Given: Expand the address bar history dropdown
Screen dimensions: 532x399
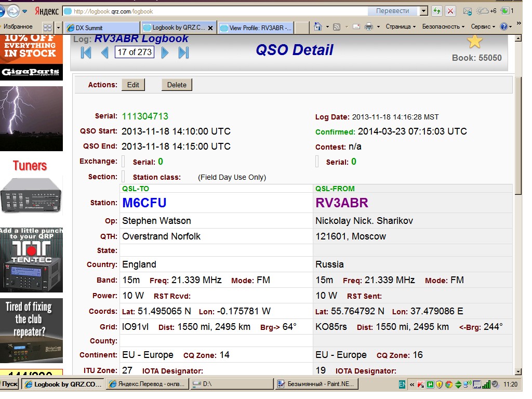Looking at the screenshot, I should (x=424, y=11).
